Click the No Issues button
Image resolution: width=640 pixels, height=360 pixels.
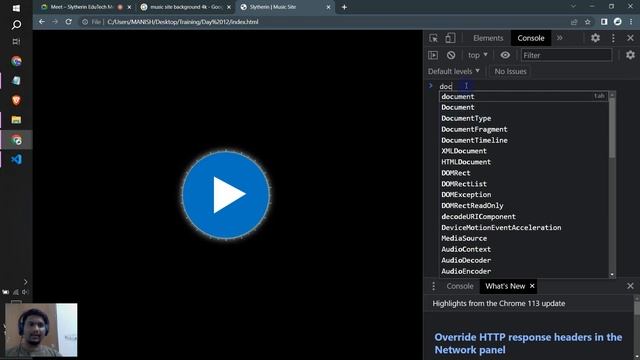(x=510, y=71)
